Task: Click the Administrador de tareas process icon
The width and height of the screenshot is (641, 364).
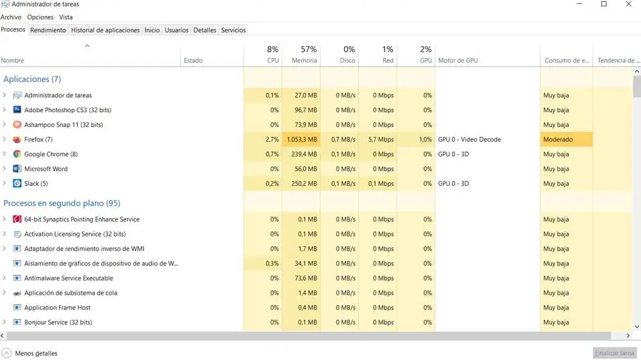Action: coord(17,95)
